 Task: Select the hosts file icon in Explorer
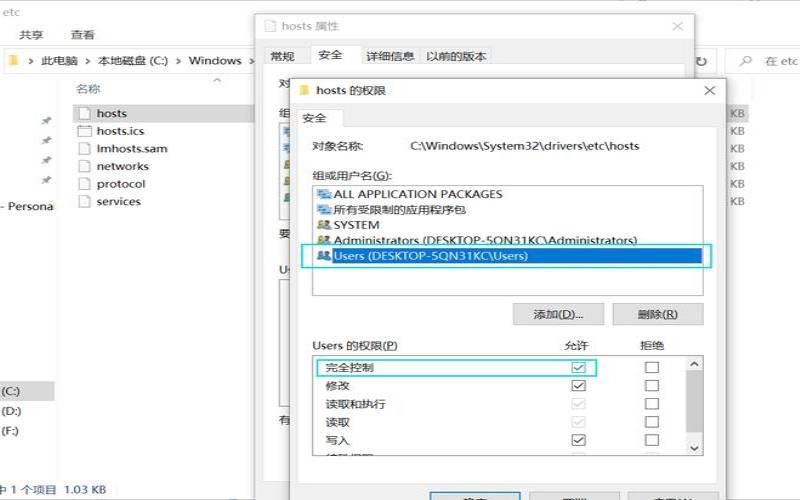(x=85, y=113)
